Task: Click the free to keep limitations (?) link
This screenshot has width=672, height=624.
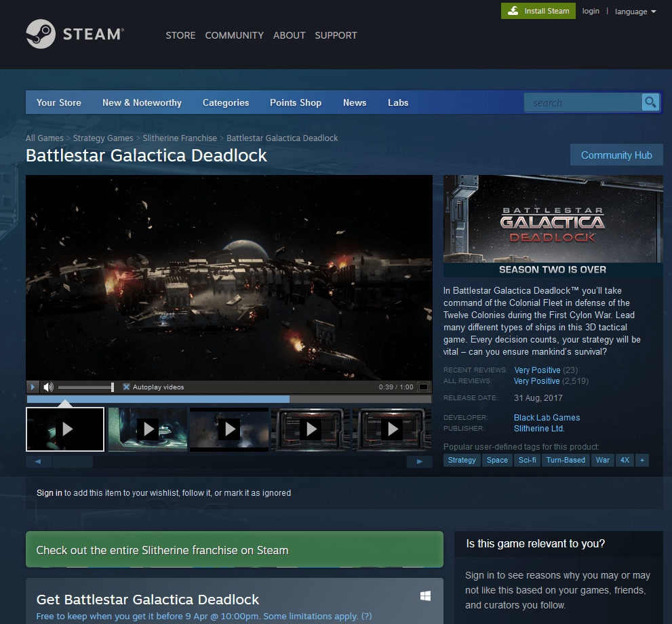Action: click(366, 616)
